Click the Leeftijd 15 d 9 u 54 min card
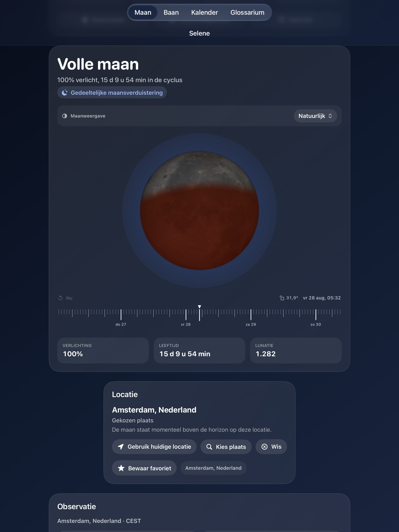 pos(199,350)
